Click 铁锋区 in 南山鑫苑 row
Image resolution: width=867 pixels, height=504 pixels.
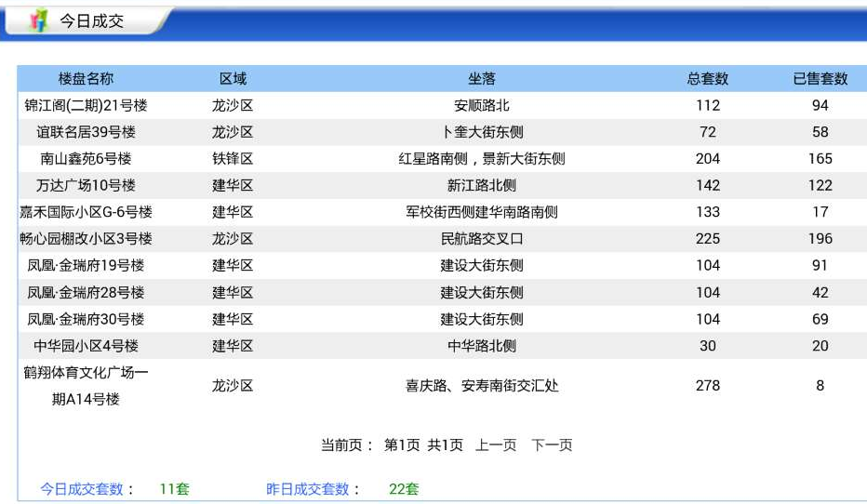point(233,159)
